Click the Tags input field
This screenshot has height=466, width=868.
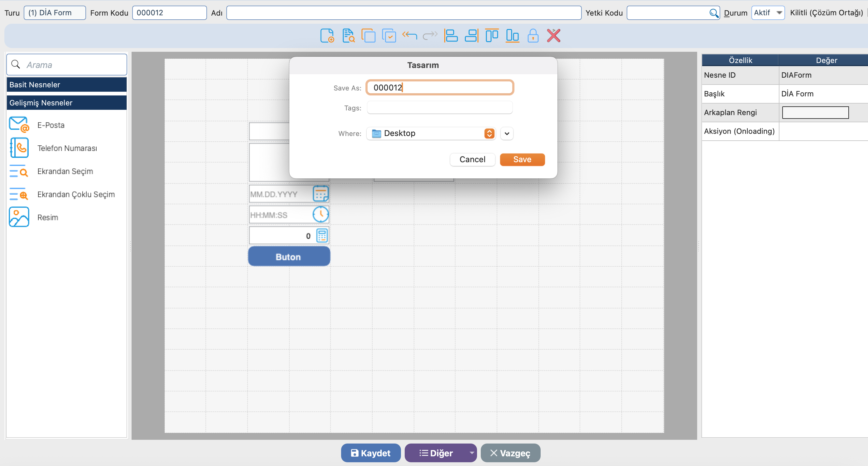[439, 108]
